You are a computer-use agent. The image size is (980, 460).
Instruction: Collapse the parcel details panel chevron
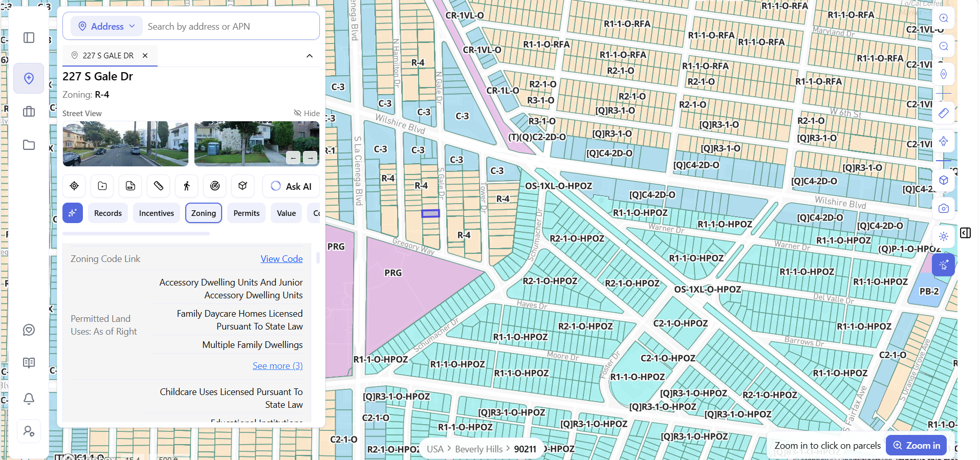pyautogui.click(x=310, y=56)
